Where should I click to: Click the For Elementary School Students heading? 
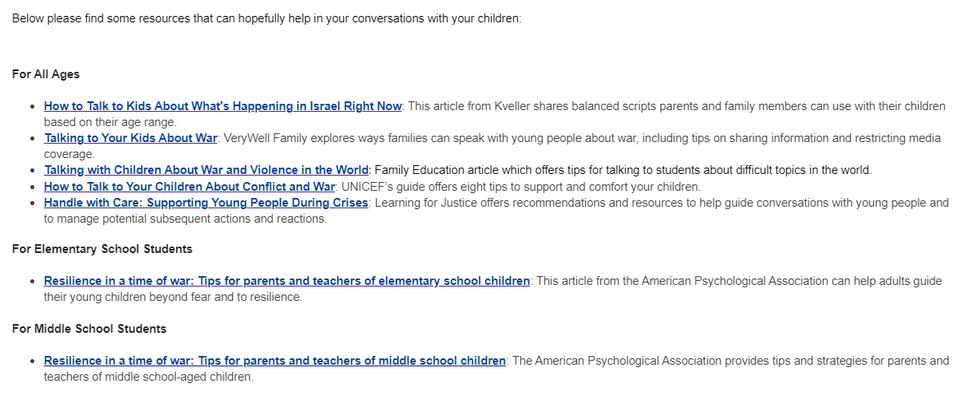(102, 249)
